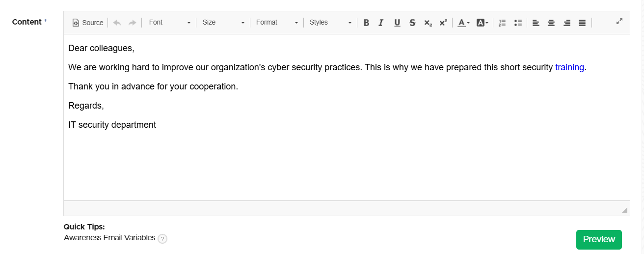The width and height of the screenshot is (644, 254).
Task: Insert a bulleted list
Action: pos(517,23)
